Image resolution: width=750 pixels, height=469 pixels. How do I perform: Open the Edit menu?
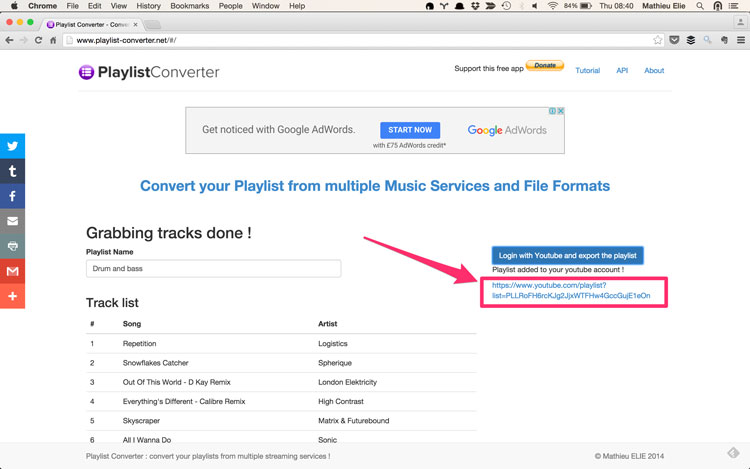tap(95, 6)
